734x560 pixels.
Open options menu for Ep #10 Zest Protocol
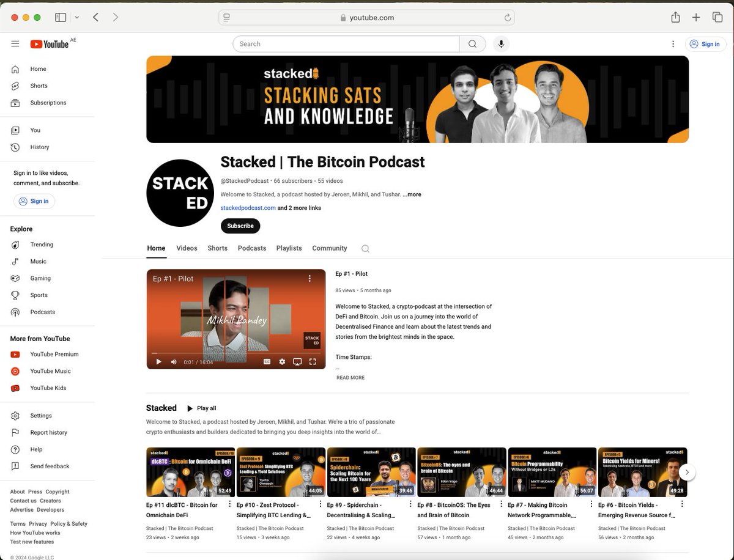(320, 504)
